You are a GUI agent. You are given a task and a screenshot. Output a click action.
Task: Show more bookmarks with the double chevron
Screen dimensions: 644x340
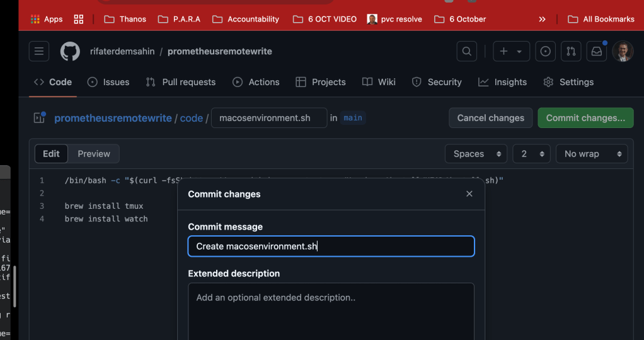click(542, 19)
